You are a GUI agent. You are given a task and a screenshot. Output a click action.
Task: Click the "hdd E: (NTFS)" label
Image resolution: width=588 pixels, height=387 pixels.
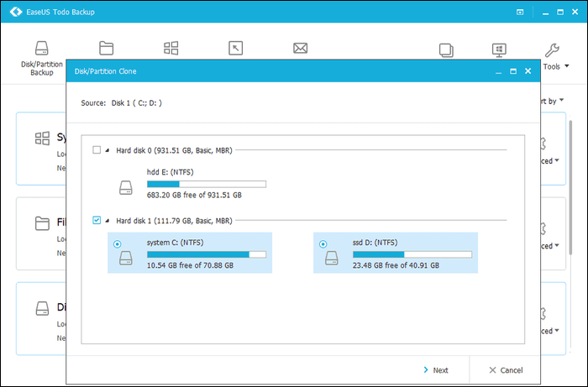pyautogui.click(x=171, y=172)
